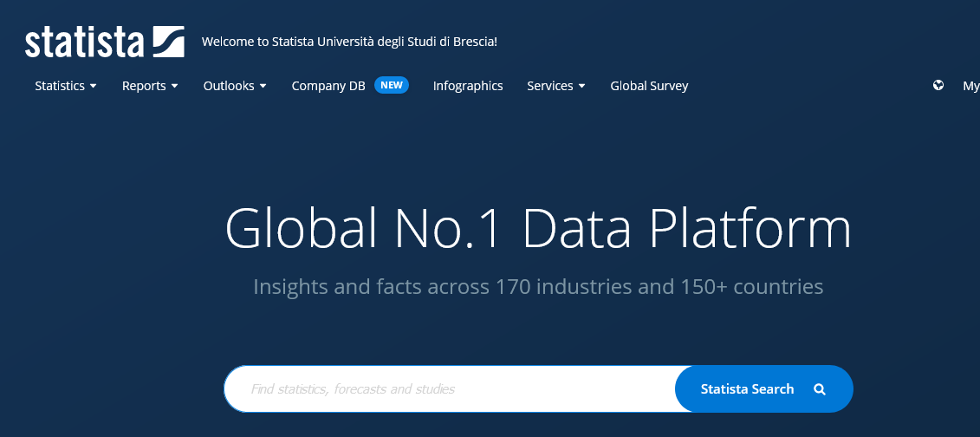Click the Statista Search button

(x=763, y=388)
